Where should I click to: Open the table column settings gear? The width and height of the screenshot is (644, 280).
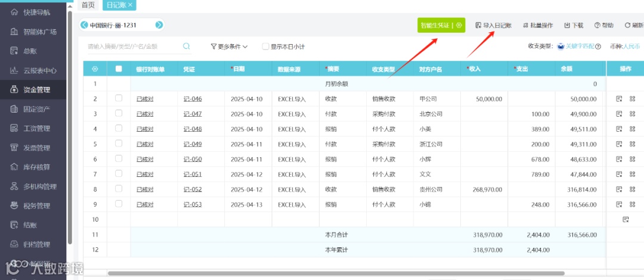coord(95,69)
